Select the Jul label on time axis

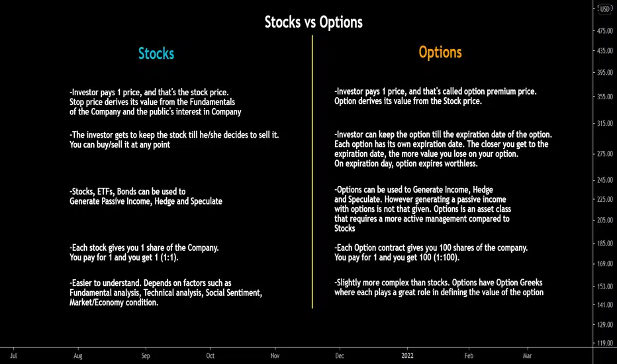point(13,356)
